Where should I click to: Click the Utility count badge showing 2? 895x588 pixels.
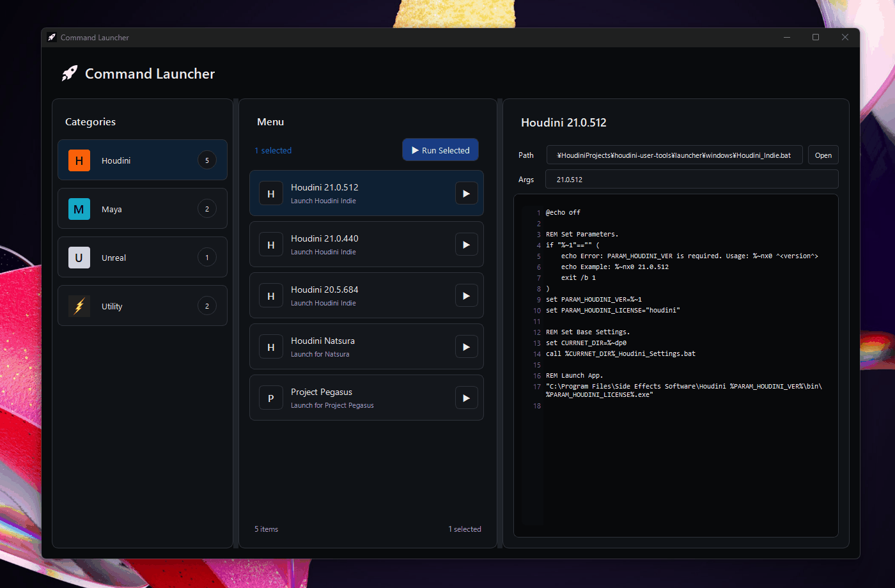tap(207, 306)
